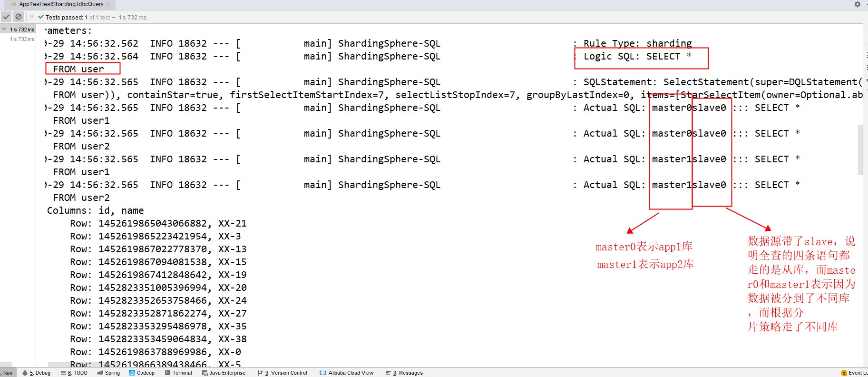Open the Messages tool window
This screenshot has height=377, width=868.
(404, 373)
